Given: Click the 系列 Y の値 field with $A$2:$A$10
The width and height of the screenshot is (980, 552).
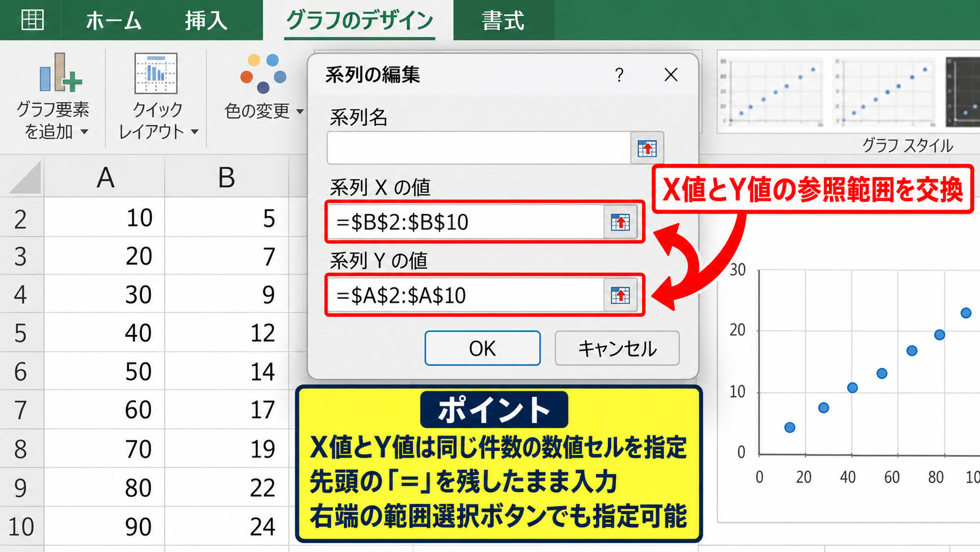Looking at the screenshot, I should (466, 295).
